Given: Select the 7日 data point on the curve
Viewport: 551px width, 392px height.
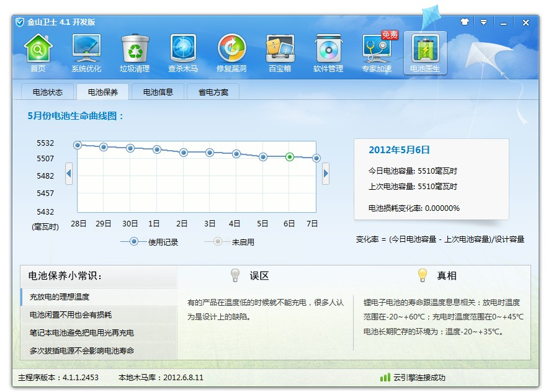Looking at the screenshot, I should [x=316, y=158].
